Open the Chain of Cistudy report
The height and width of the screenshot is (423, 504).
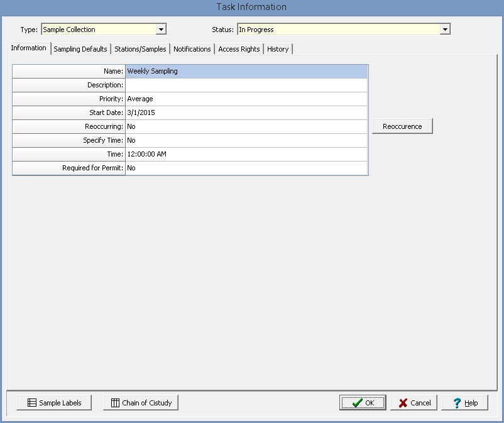coord(141,403)
